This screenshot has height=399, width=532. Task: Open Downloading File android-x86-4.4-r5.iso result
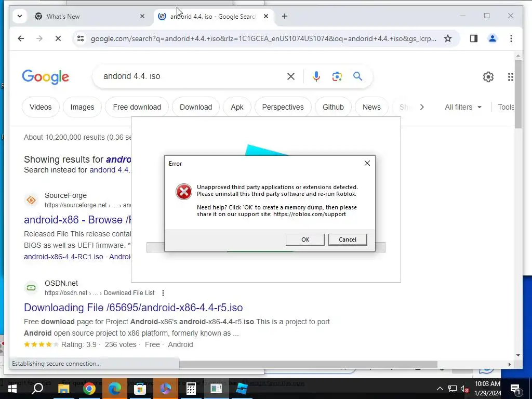pyautogui.click(x=134, y=308)
